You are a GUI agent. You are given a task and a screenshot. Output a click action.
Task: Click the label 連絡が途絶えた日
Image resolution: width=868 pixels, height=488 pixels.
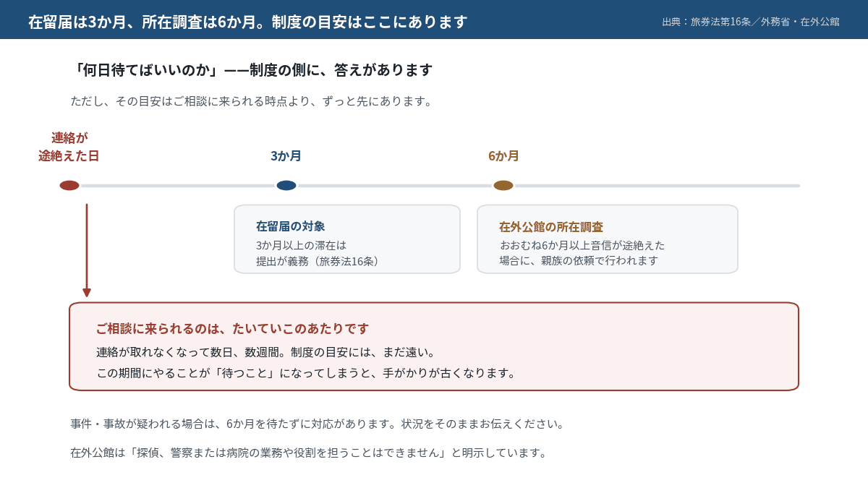(69, 147)
